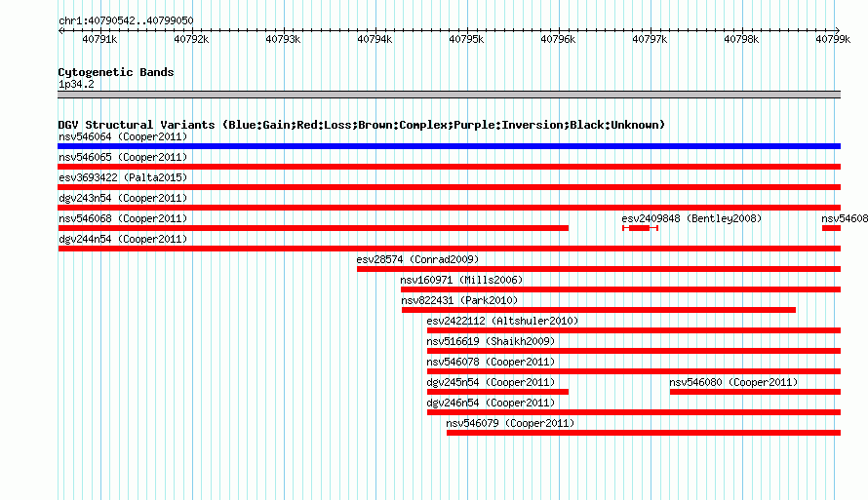Screen dimensions: 868x500
Task: Open variant dgv245n54 (Cooper2011) label
Action: (491, 382)
